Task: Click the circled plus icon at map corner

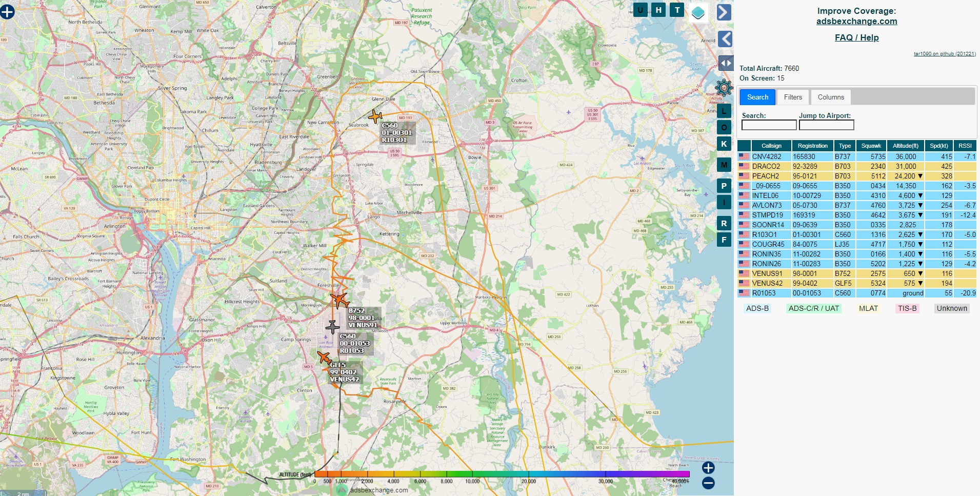Action: click(7, 12)
